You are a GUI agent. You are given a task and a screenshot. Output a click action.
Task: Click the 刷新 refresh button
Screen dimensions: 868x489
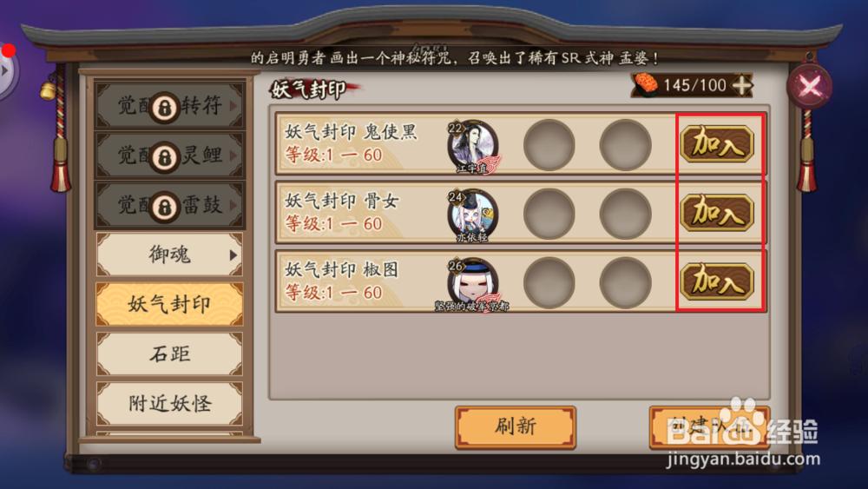[x=516, y=426]
